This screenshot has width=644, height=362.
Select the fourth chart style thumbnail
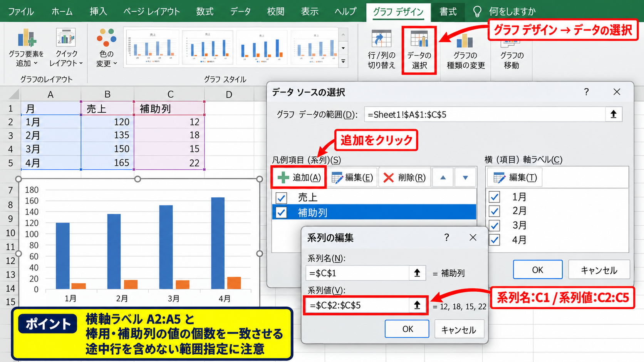tap(315, 47)
